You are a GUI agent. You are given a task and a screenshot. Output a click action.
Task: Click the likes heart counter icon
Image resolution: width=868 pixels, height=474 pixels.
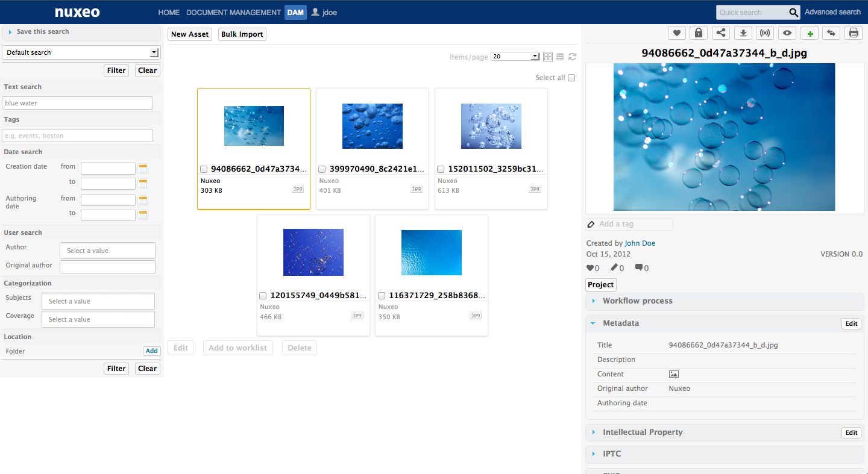[590, 268]
